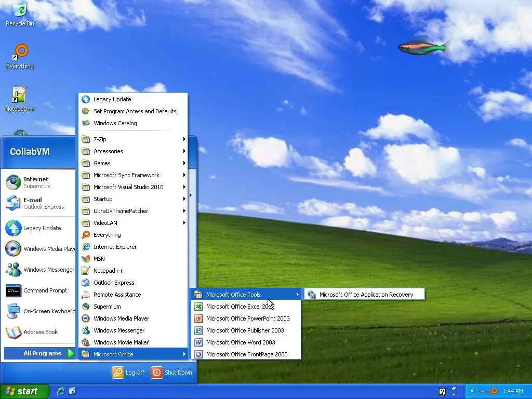The height and width of the screenshot is (399, 532).
Task: Launch Everything from All Programs list
Action: (132, 235)
